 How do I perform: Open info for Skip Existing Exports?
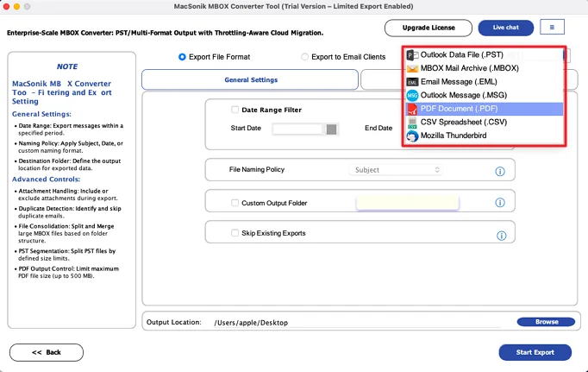click(502, 236)
